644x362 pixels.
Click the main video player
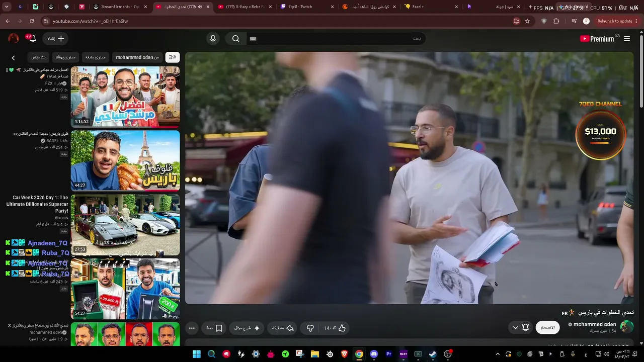[410, 178]
